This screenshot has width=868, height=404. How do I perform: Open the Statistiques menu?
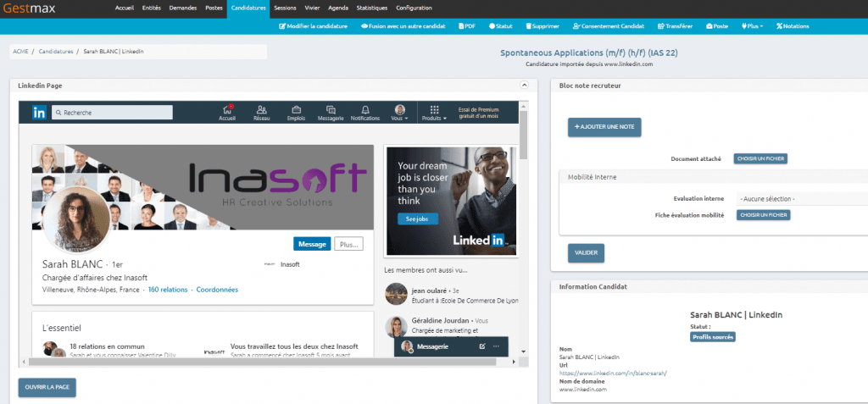(x=372, y=8)
